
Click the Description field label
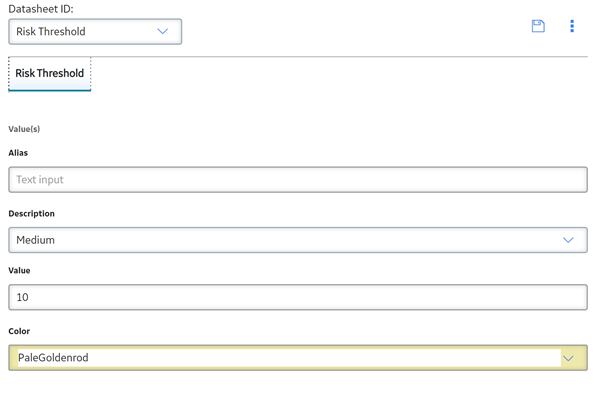(x=31, y=214)
